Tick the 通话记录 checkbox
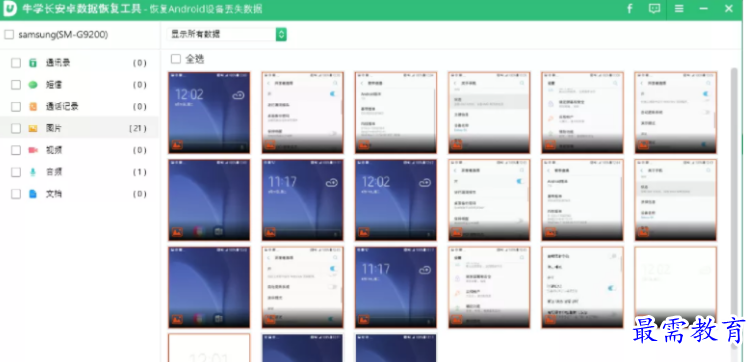Screen dimensions: 754x362 tap(16, 107)
